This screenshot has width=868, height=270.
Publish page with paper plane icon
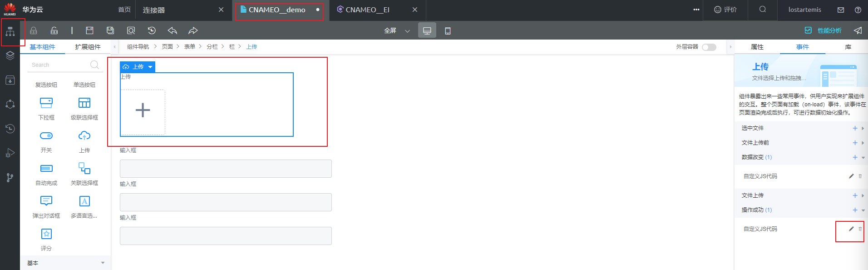click(x=858, y=30)
